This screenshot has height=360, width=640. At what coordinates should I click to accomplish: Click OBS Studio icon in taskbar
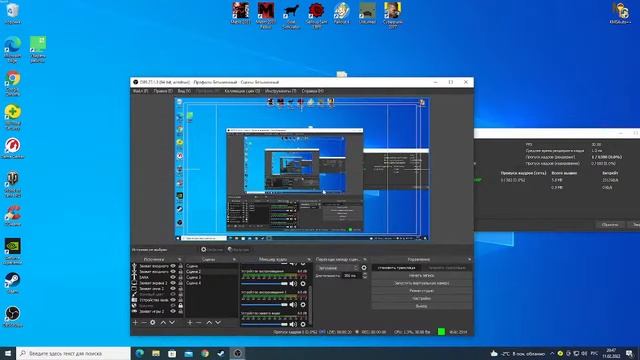click(x=238, y=353)
